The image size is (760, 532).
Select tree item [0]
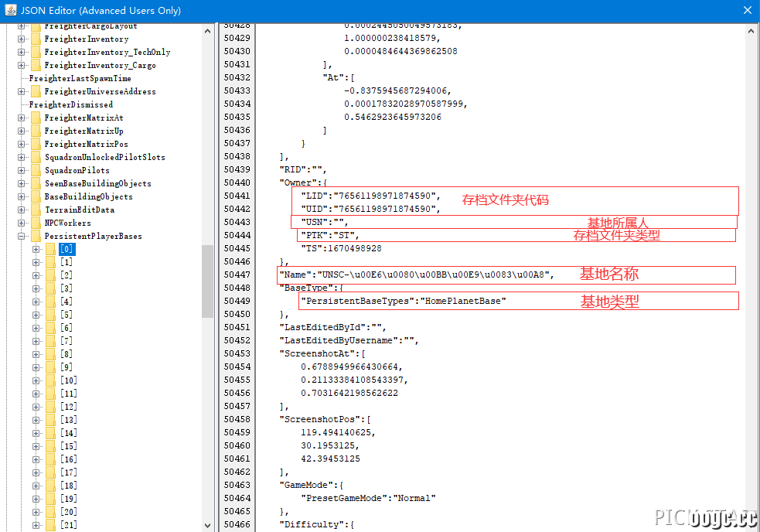67,249
